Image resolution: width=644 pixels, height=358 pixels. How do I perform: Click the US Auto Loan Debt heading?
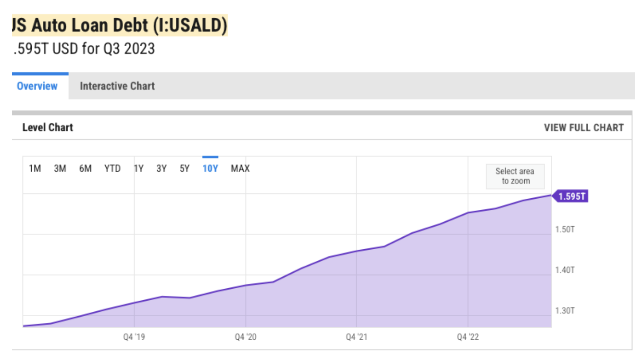119,26
